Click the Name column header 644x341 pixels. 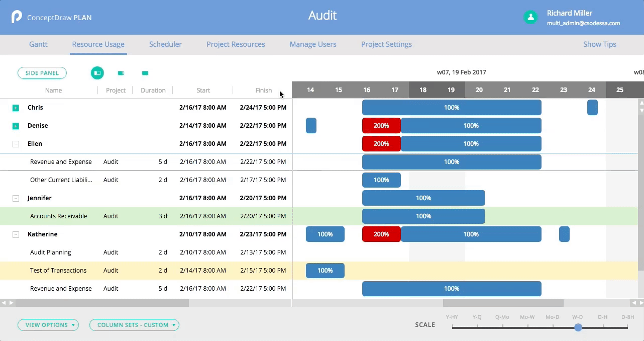[x=54, y=91]
